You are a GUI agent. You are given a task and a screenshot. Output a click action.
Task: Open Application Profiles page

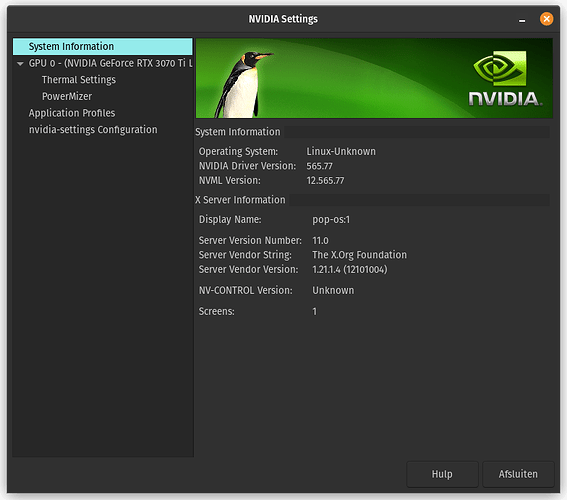click(72, 113)
